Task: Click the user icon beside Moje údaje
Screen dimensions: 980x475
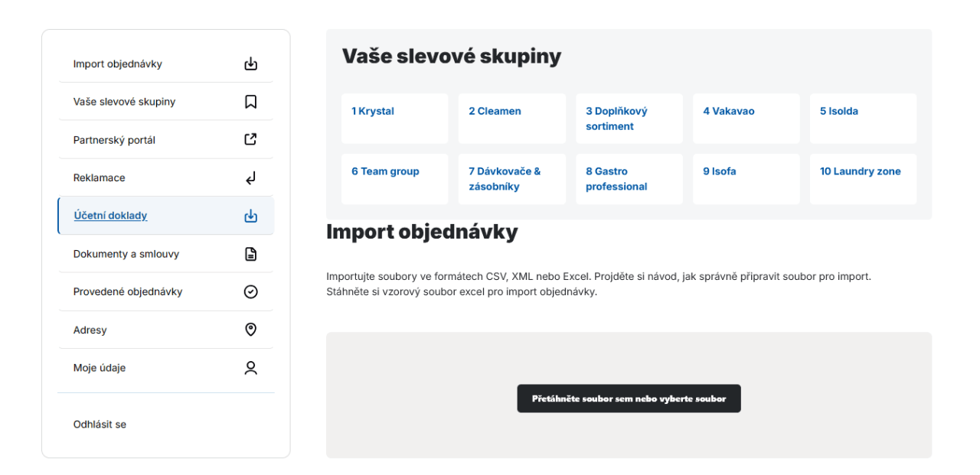Action: pos(250,368)
